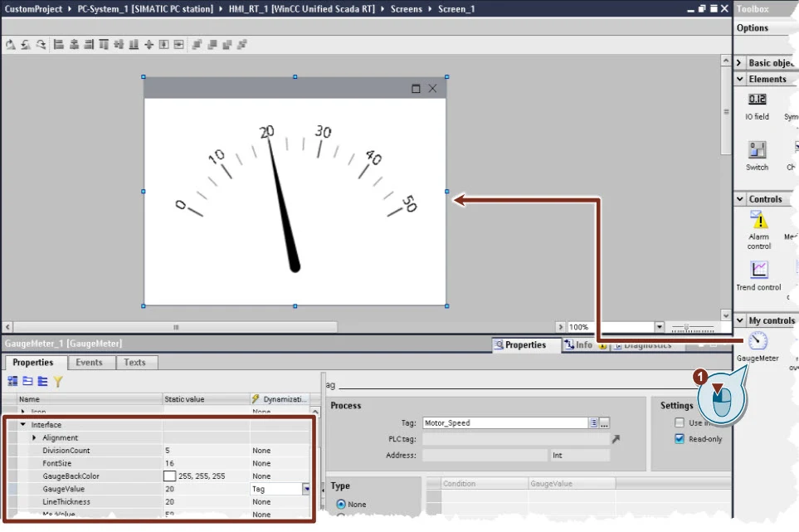Collapse the Controls toolbox section
The width and height of the screenshot is (799, 532).
pyautogui.click(x=740, y=199)
